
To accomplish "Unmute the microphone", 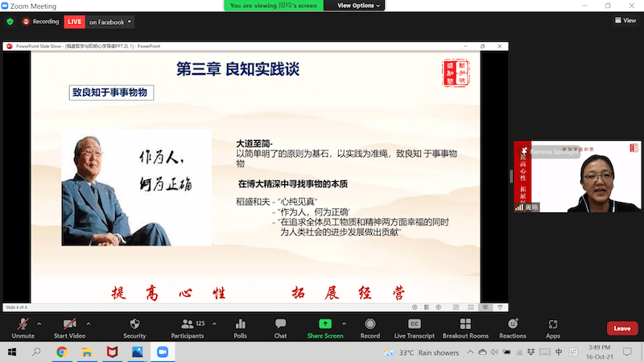I will click(23, 324).
